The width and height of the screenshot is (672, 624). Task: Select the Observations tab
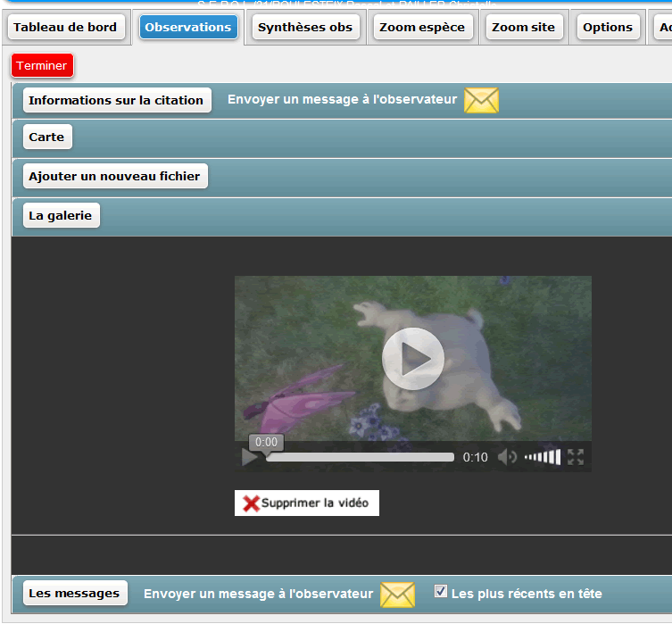(188, 28)
